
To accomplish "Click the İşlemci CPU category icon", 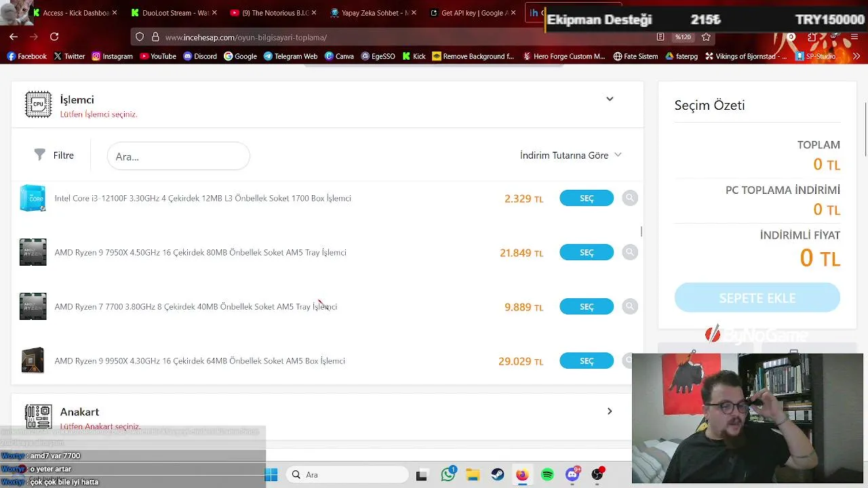I will [x=38, y=104].
